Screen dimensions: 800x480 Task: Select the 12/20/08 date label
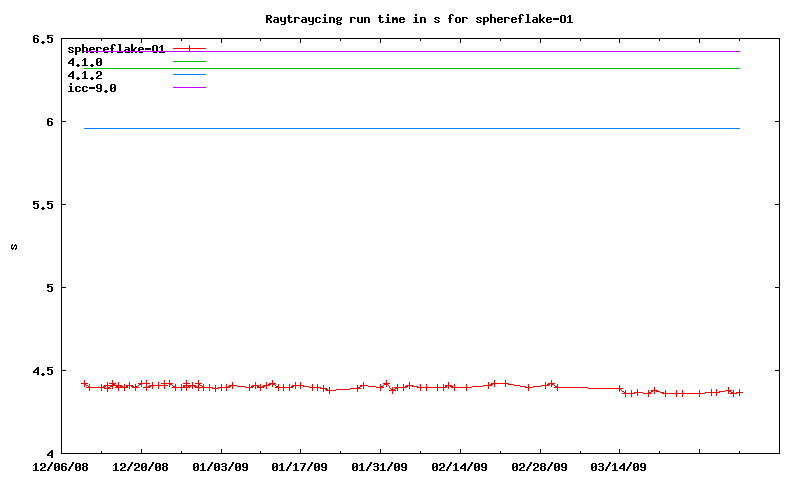point(141,467)
